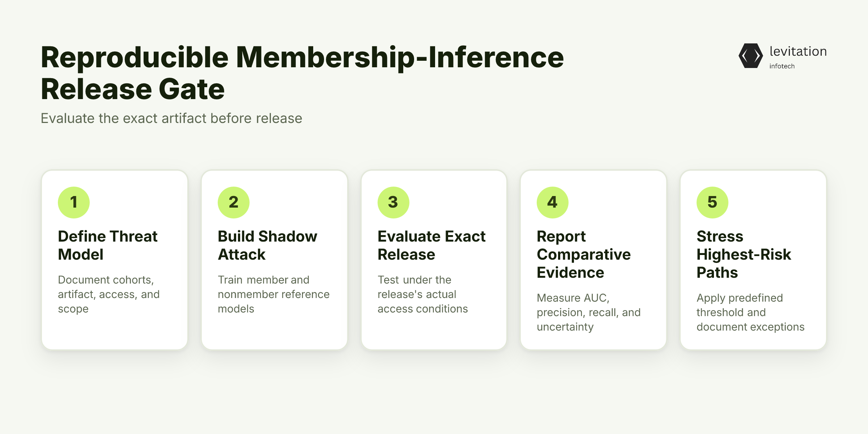Screen dimensions: 868x434
Task: Click the step 4 number badge
Action: pyautogui.click(x=553, y=202)
